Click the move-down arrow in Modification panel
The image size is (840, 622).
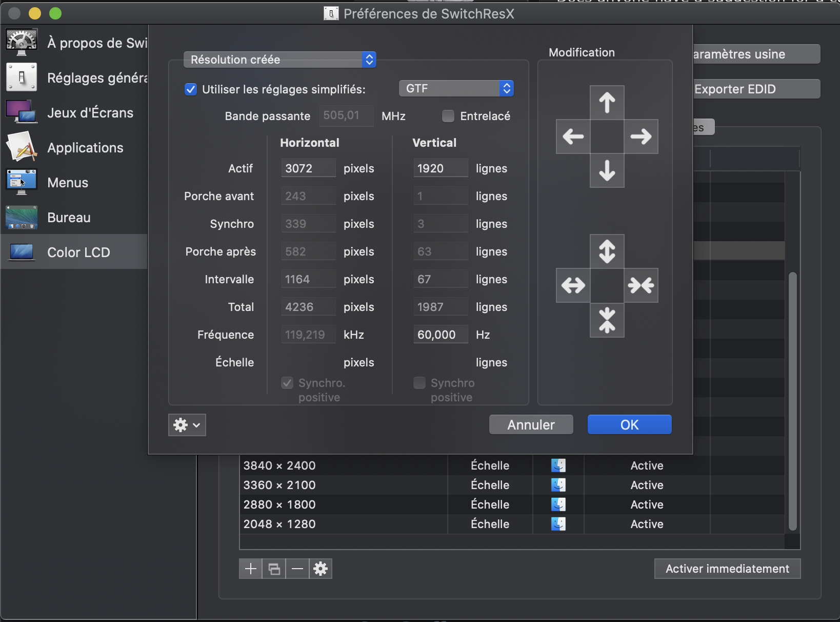click(x=607, y=170)
